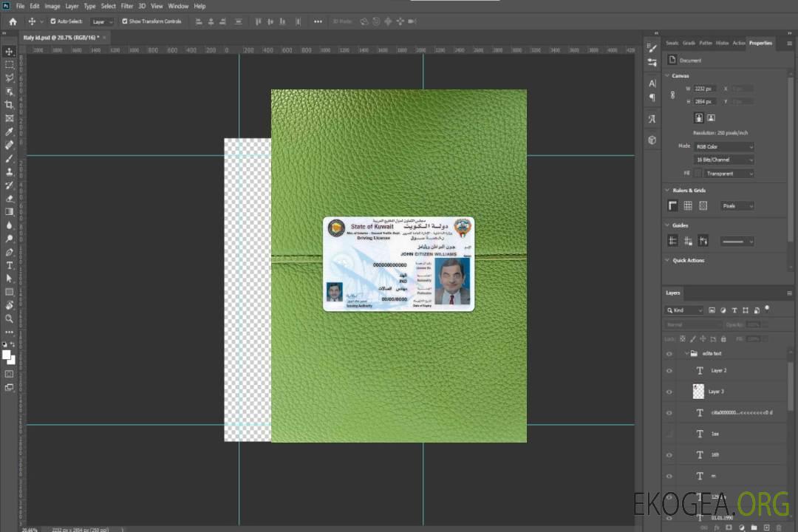Click the canvas width field
The height and width of the screenshot is (532, 798).
(x=706, y=89)
